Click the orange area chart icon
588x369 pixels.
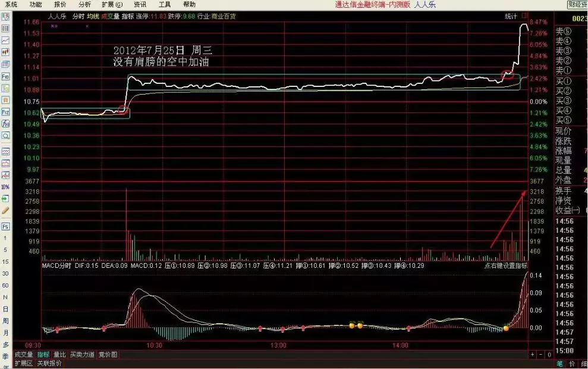coord(5,163)
